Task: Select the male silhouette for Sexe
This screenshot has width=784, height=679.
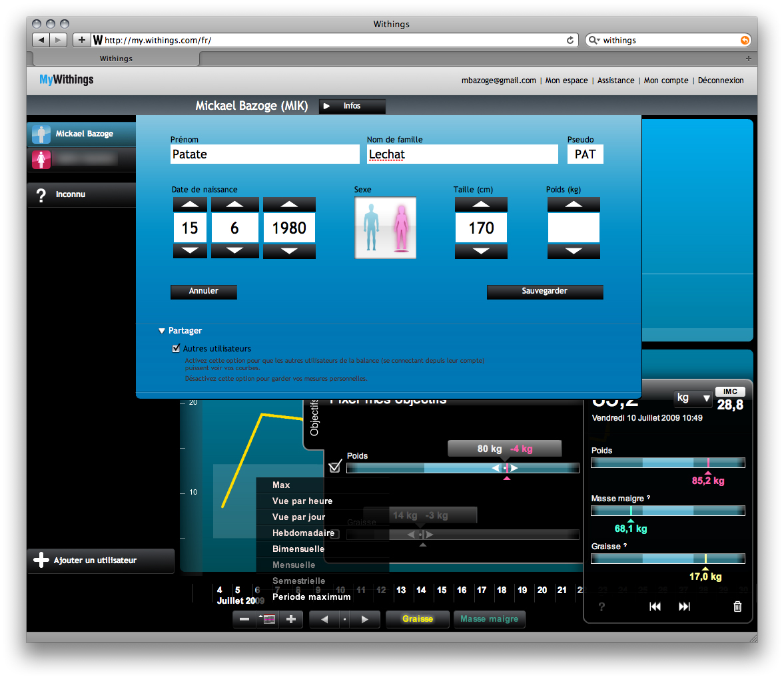Action: coord(371,228)
